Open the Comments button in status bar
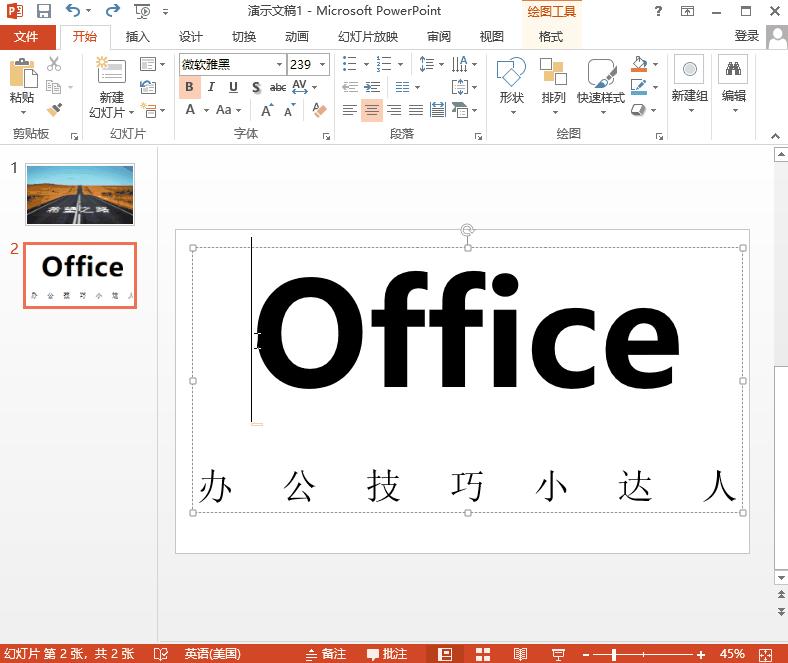 tap(386, 654)
